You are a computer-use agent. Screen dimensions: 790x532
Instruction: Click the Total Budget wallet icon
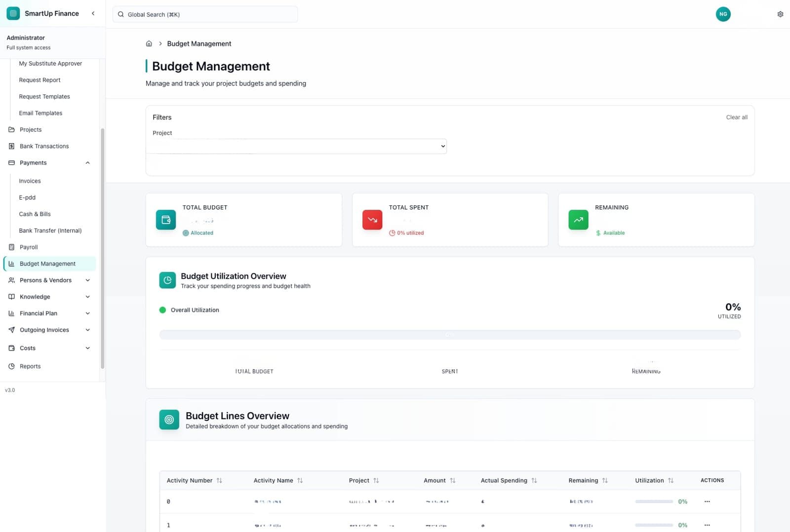166,220
